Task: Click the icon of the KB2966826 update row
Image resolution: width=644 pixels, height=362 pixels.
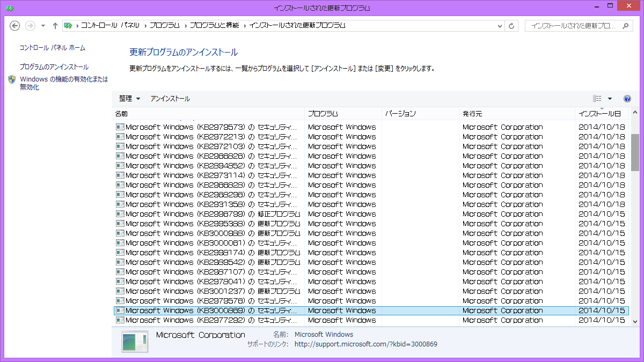Action: (120, 156)
